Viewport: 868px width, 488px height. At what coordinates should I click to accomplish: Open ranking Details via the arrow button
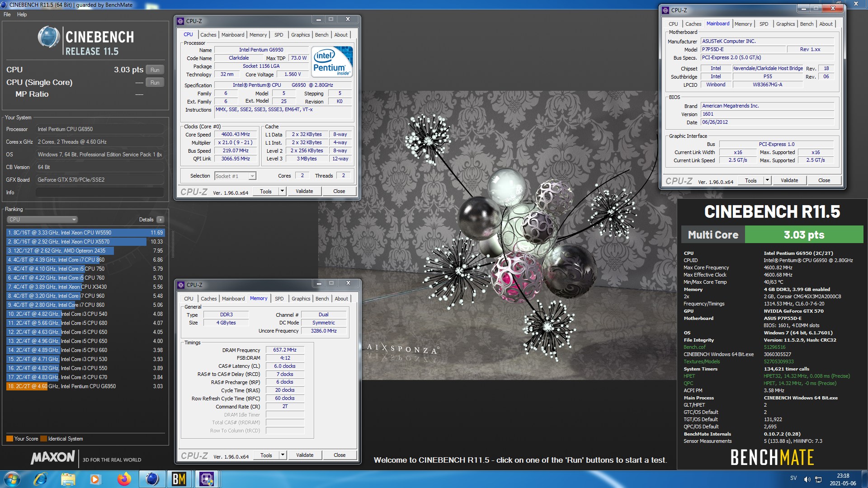coord(160,220)
